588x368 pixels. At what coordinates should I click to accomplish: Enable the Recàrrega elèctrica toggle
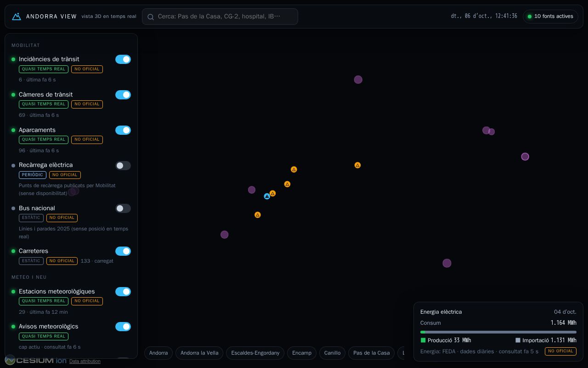click(x=123, y=166)
